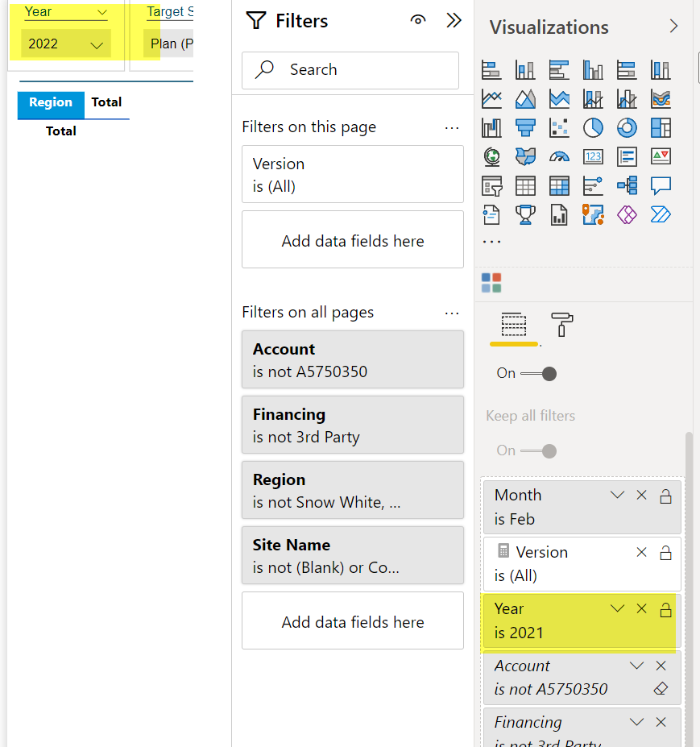Collapse the Filters pane with double arrows
Viewport: 700px width, 747px height.
click(454, 20)
